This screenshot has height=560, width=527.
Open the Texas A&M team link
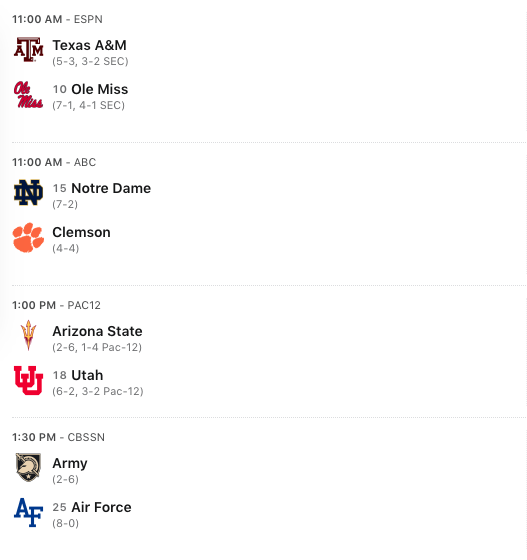pos(90,45)
